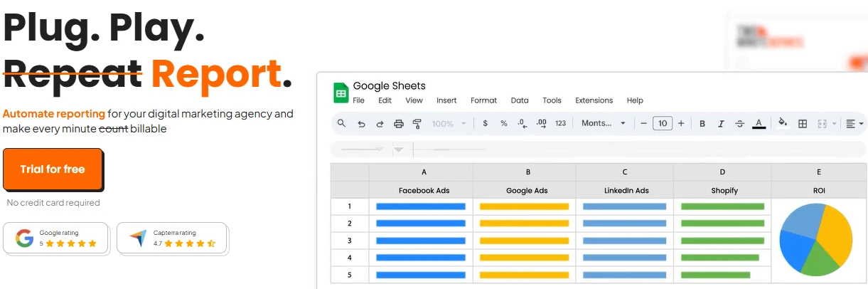Apply currency format with dollar icon
Screen dimensions: 868x289
coord(485,123)
